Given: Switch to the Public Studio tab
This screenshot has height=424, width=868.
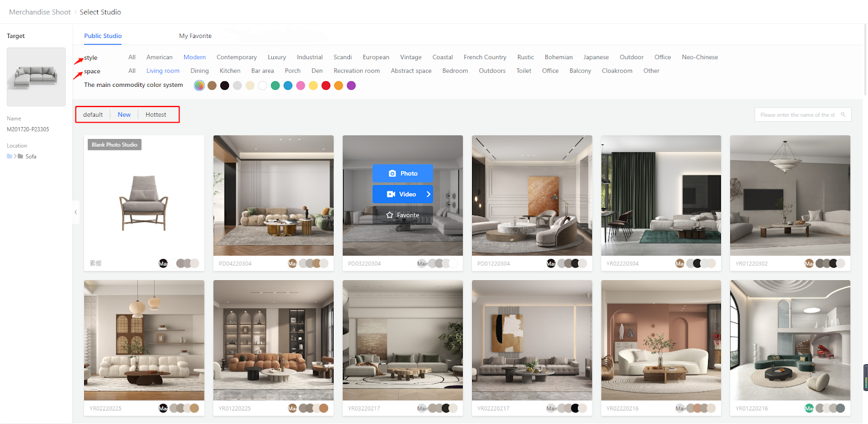Looking at the screenshot, I should point(103,36).
